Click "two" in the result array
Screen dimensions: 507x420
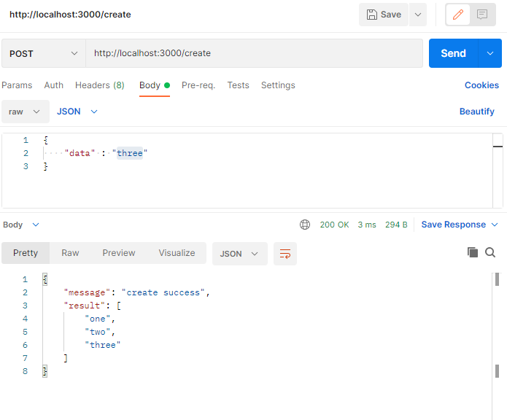coord(98,332)
